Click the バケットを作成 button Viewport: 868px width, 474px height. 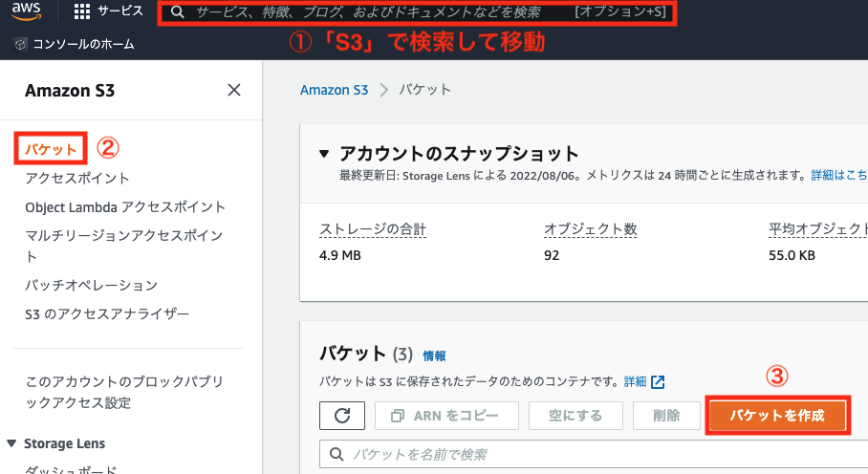point(777,416)
